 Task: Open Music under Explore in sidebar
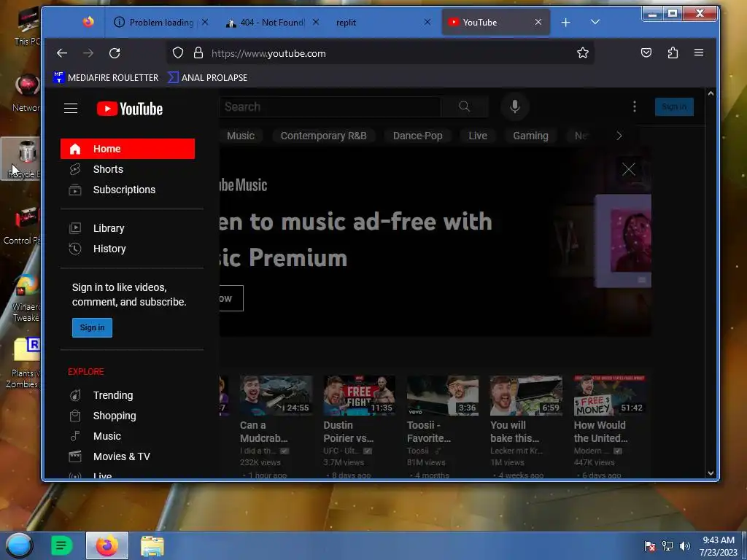[x=128, y=436]
